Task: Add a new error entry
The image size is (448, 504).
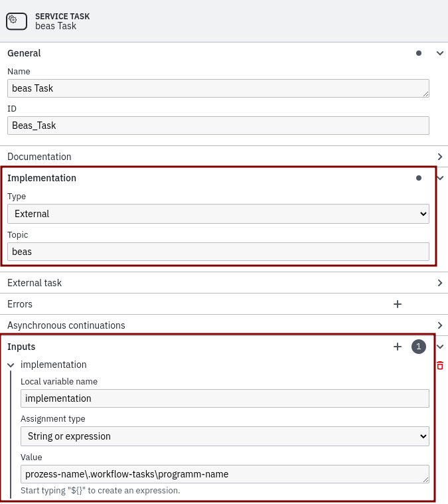Action: 398,304
